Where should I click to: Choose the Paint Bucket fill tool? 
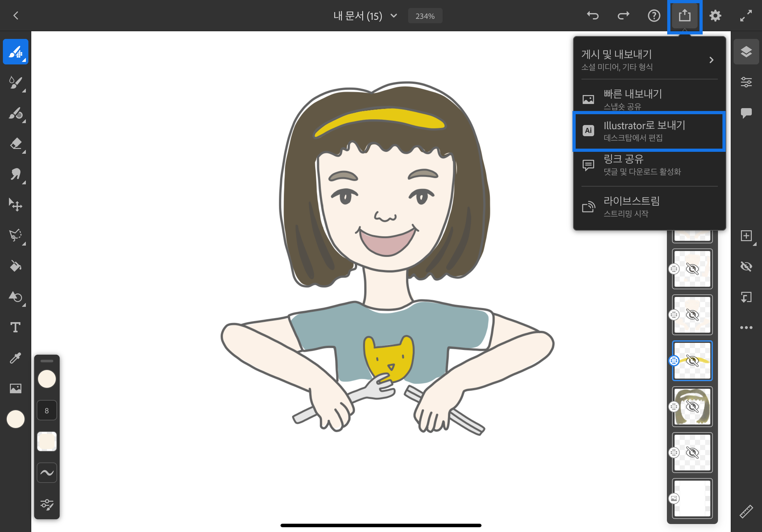click(16, 266)
